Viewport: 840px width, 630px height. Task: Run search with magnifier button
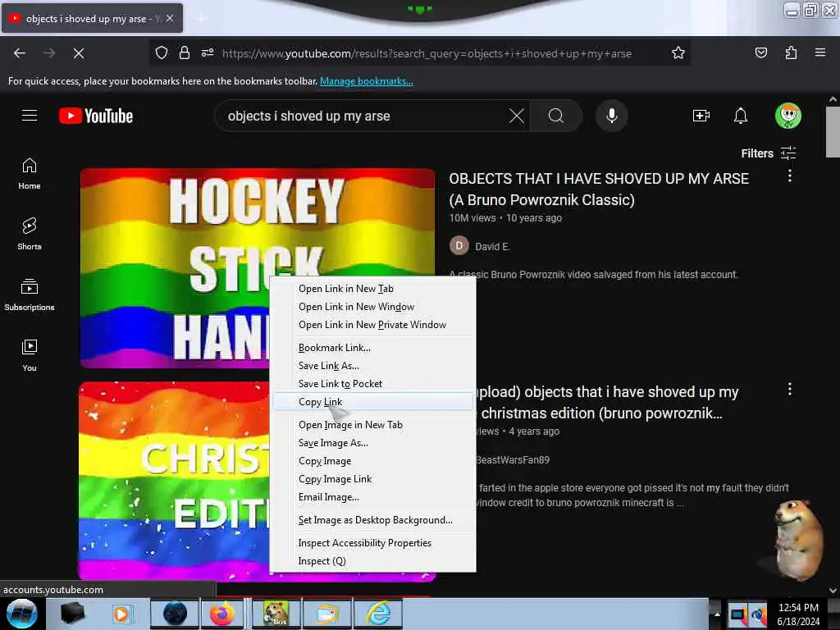pos(556,116)
